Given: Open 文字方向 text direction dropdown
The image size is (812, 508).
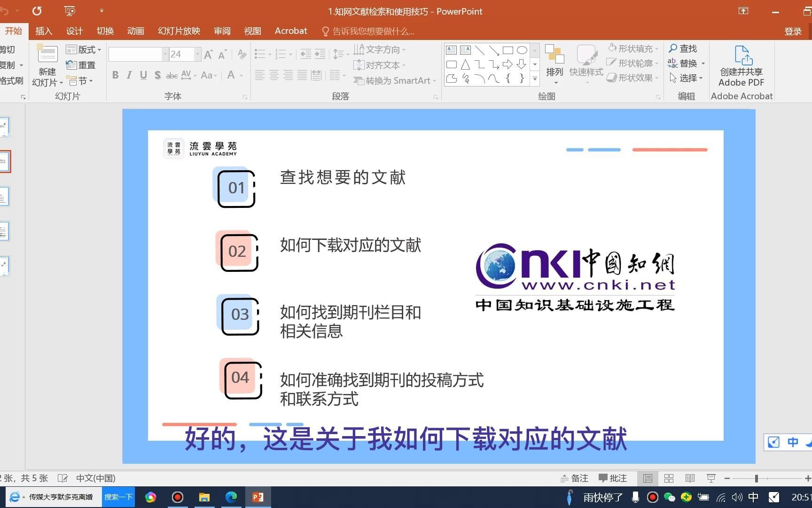Looking at the screenshot, I should point(380,49).
